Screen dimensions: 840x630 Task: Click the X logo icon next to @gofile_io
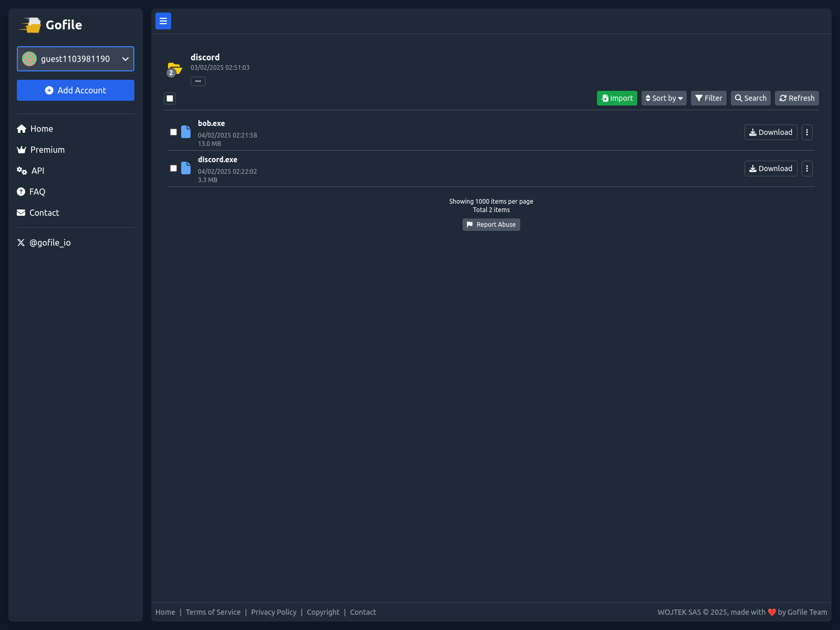click(21, 243)
